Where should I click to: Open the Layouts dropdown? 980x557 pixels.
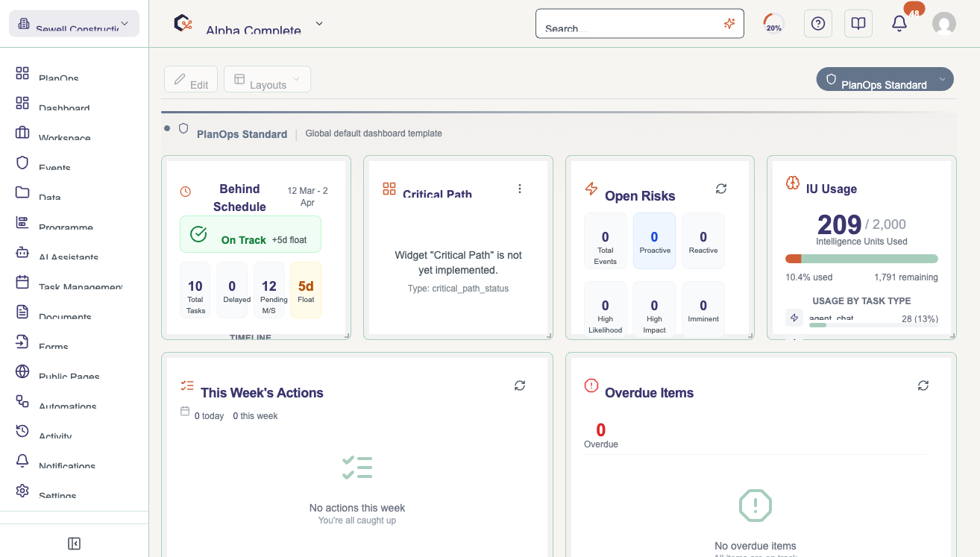tap(267, 79)
